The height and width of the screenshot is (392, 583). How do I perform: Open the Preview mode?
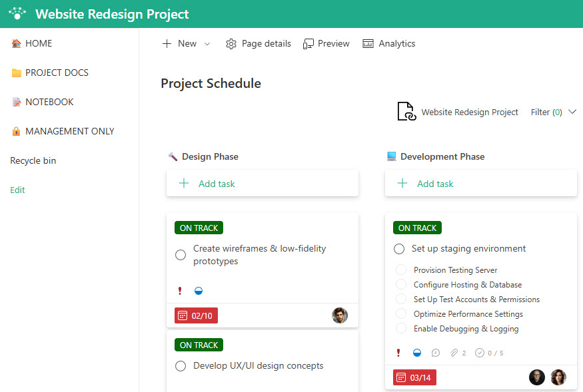tap(326, 43)
